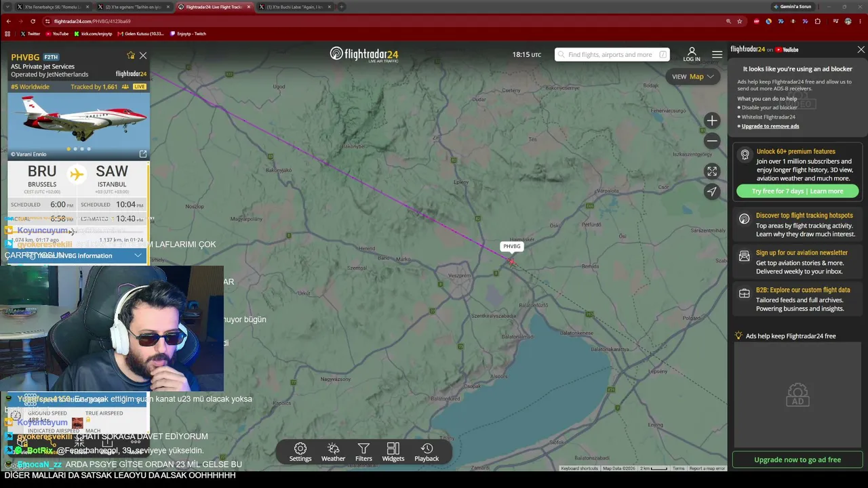Screen dimensions: 868x488
Task: Open the Settings gear in bottom toolbar
Action: point(300,452)
